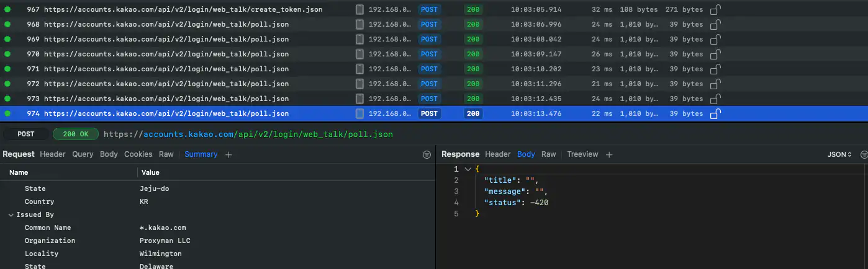
Task: Click the device icon on row 969
Action: (x=360, y=39)
